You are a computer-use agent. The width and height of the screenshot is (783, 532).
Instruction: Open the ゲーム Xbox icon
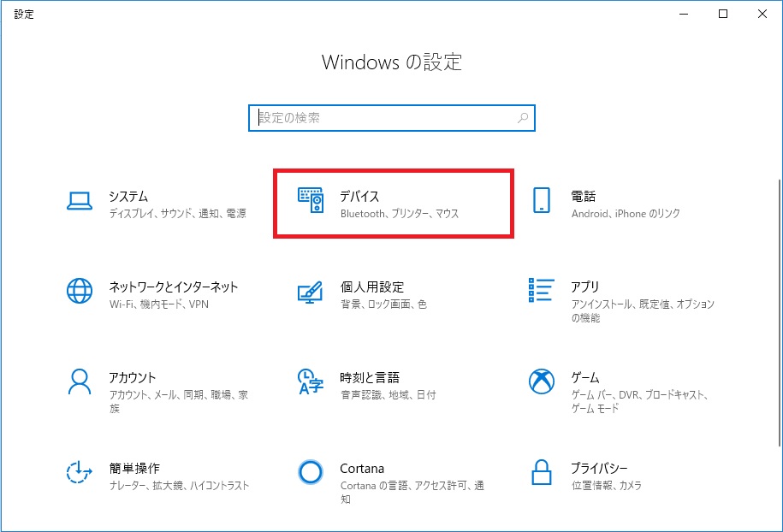(x=542, y=381)
